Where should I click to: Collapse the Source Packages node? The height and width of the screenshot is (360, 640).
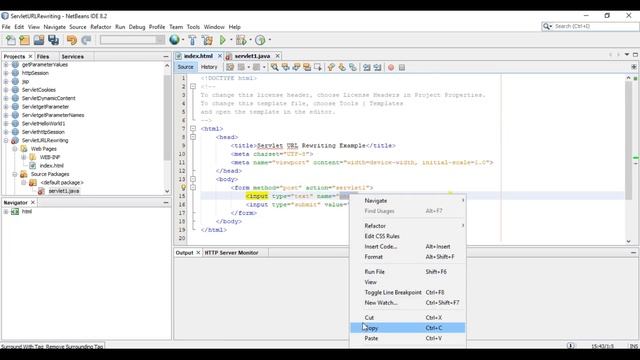[x=15, y=174]
